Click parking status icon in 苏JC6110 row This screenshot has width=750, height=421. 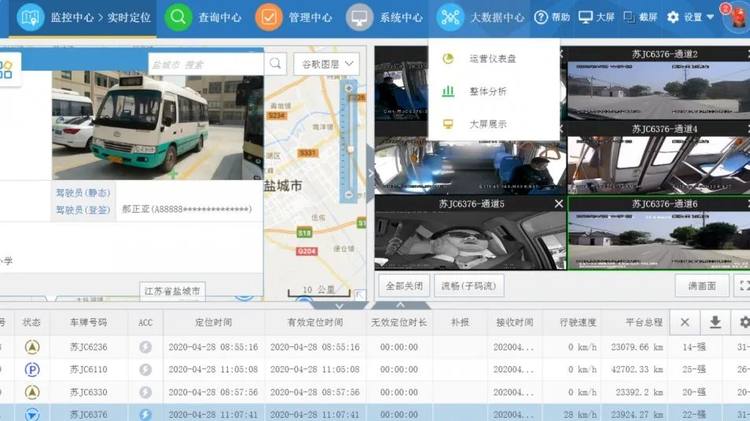pyautogui.click(x=32, y=369)
